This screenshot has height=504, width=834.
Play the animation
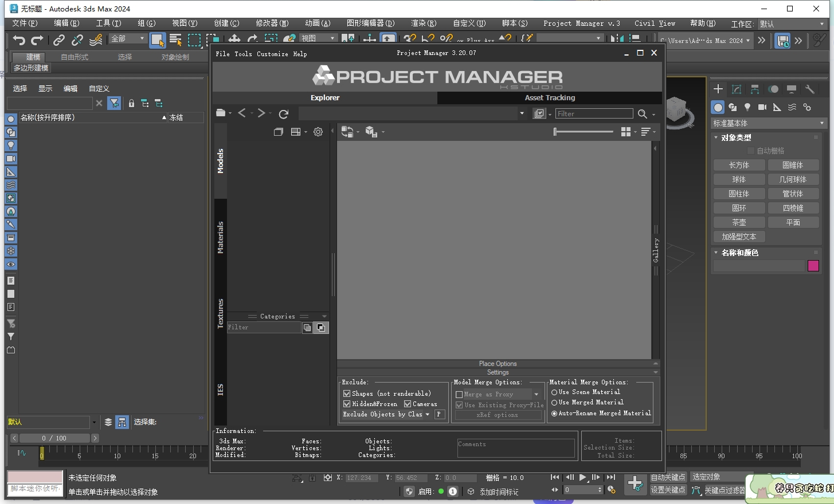(583, 477)
